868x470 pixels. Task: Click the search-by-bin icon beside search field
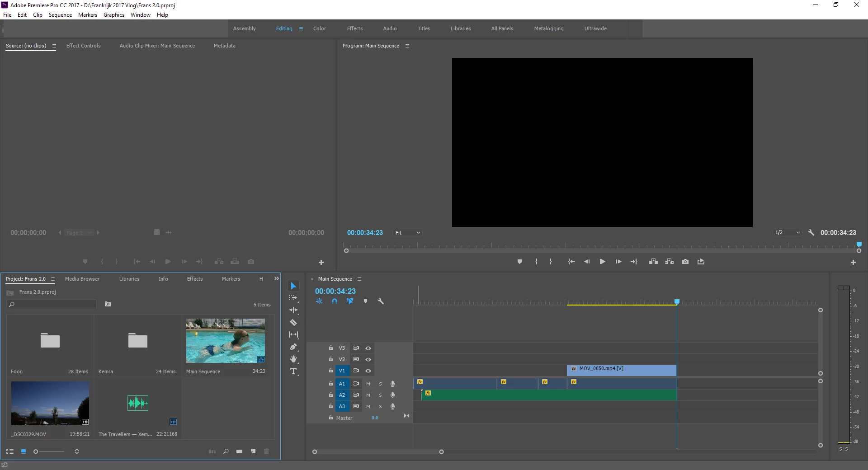click(108, 304)
